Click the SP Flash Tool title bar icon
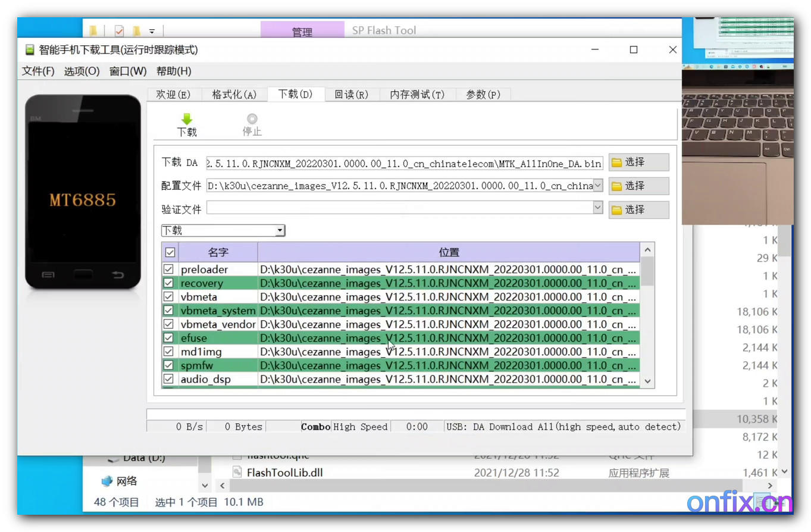Screen dimensions: 811x532 pos(30,50)
